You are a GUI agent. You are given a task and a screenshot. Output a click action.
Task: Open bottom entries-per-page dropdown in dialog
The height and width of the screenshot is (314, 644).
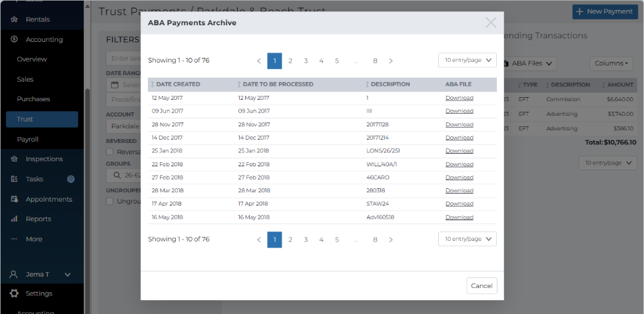click(468, 239)
